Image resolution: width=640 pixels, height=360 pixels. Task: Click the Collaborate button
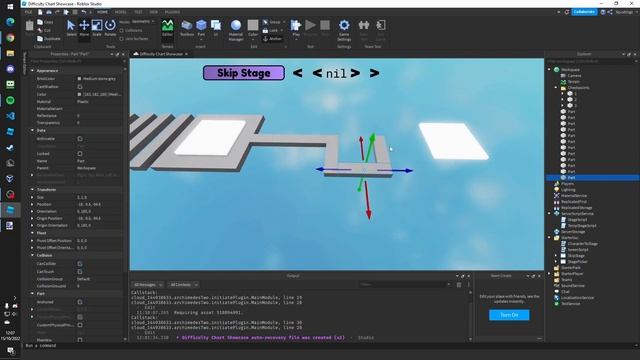584,12
